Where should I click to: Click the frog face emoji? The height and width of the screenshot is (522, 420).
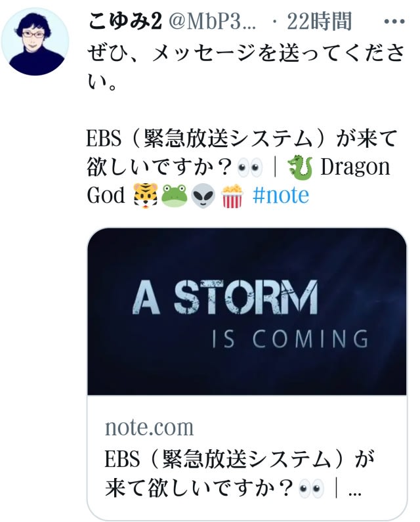[174, 196]
